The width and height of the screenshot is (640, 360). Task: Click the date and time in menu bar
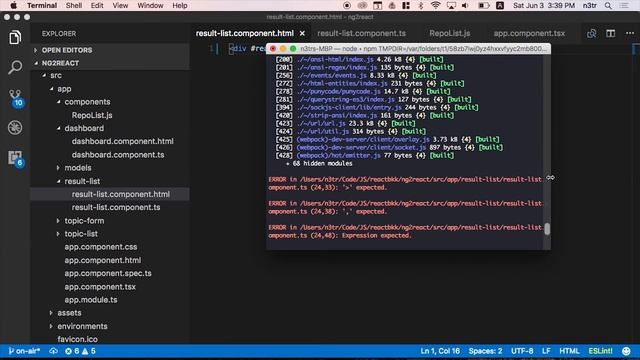point(544,5)
